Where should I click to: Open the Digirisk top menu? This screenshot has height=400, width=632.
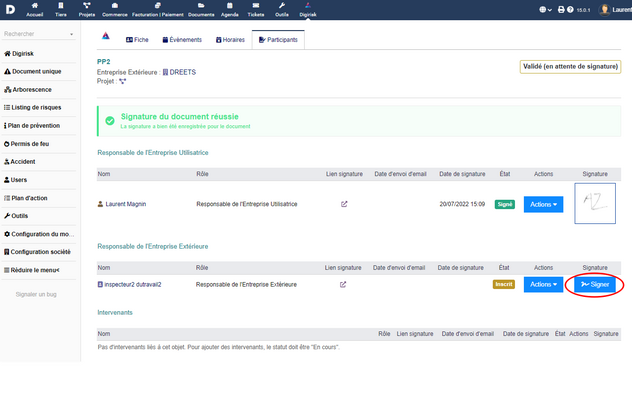[x=308, y=10]
